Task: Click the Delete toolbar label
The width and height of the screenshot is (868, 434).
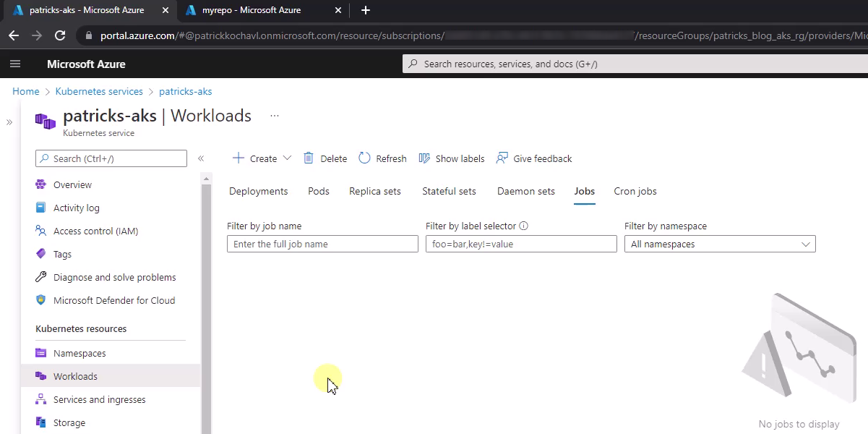Action: click(334, 158)
